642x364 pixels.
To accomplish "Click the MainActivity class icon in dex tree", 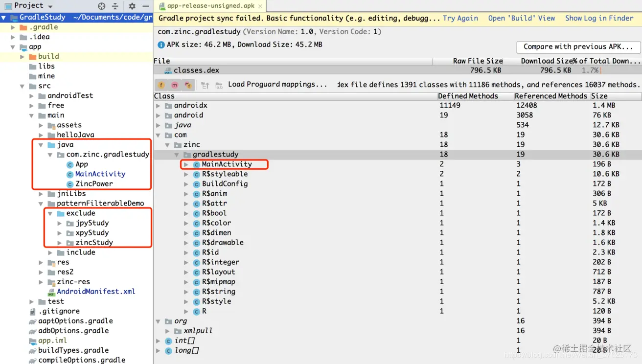I will [x=196, y=164].
